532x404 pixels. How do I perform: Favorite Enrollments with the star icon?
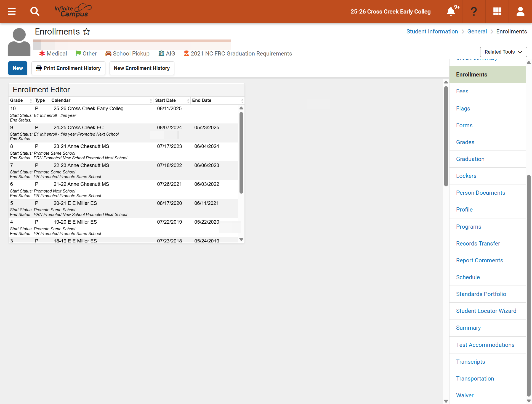click(x=87, y=32)
